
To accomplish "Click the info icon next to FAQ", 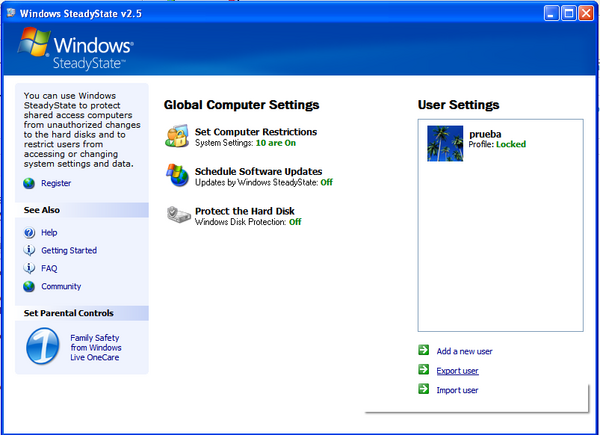I will (29, 268).
